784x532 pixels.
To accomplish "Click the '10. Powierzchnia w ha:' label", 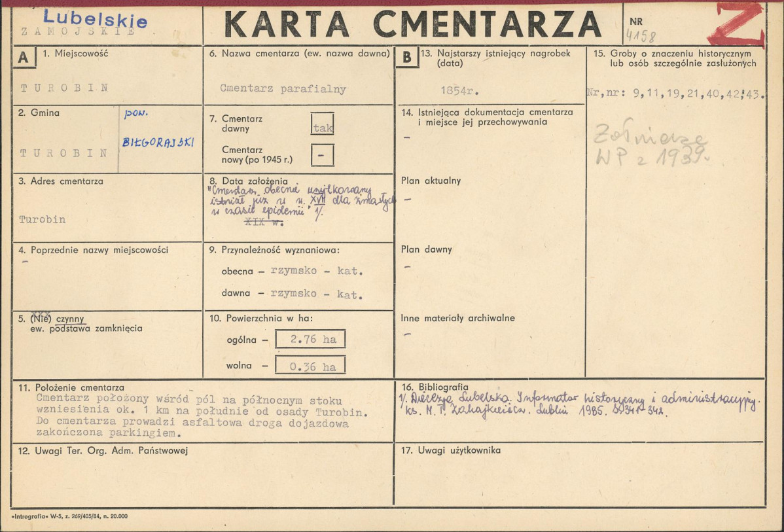I will click(261, 318).
